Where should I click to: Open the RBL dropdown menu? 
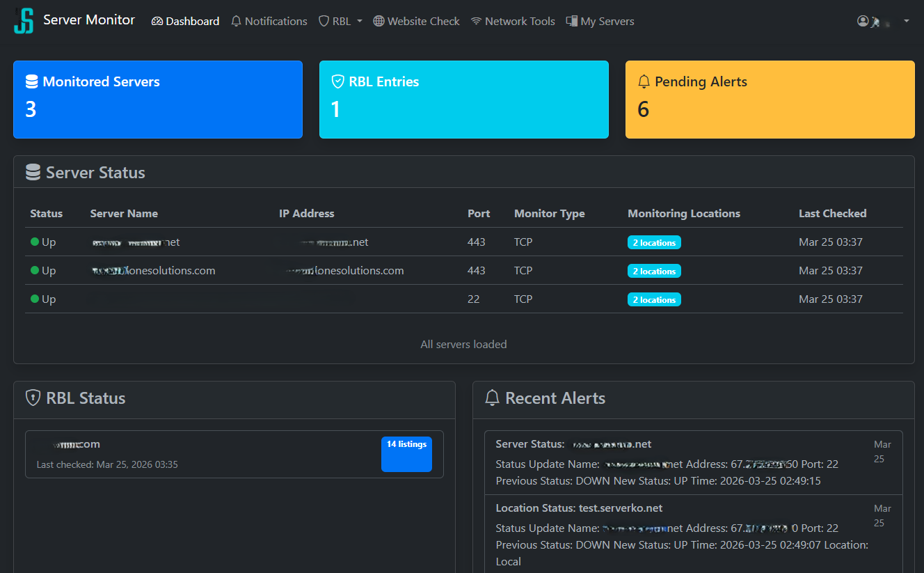coord(340,21)
